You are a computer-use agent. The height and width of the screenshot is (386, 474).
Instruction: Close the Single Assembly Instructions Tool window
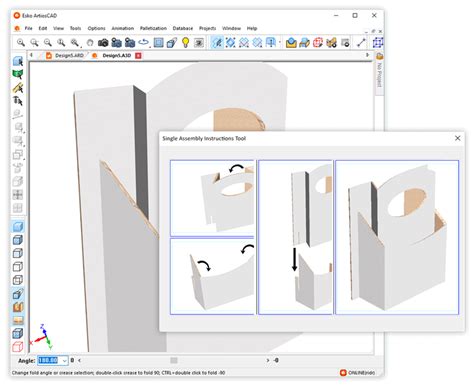point(458,138)
